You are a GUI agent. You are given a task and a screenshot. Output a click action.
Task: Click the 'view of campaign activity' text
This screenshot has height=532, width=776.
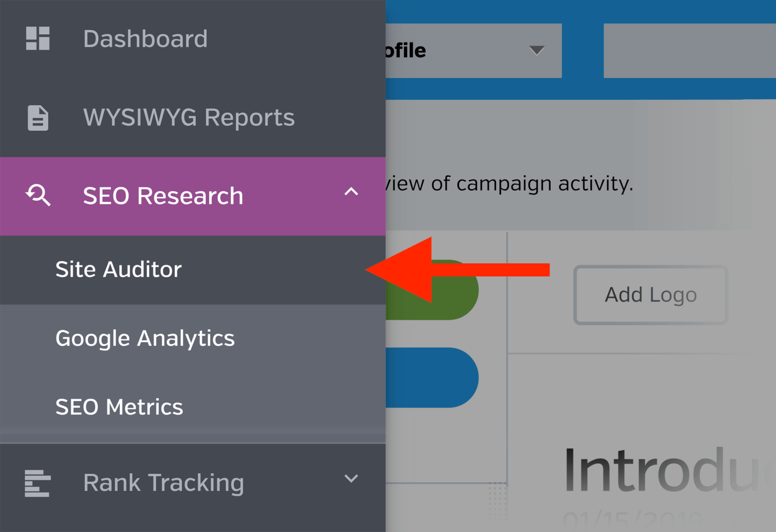click(509, 183)
